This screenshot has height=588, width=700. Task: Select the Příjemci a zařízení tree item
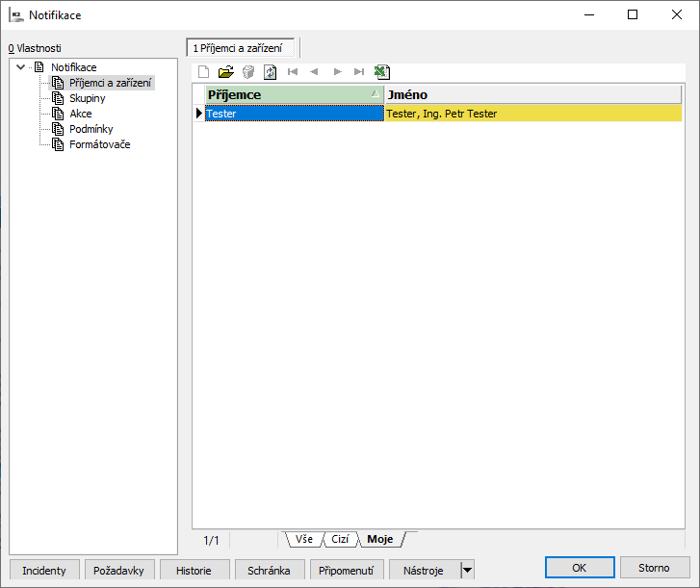(110, 83)
